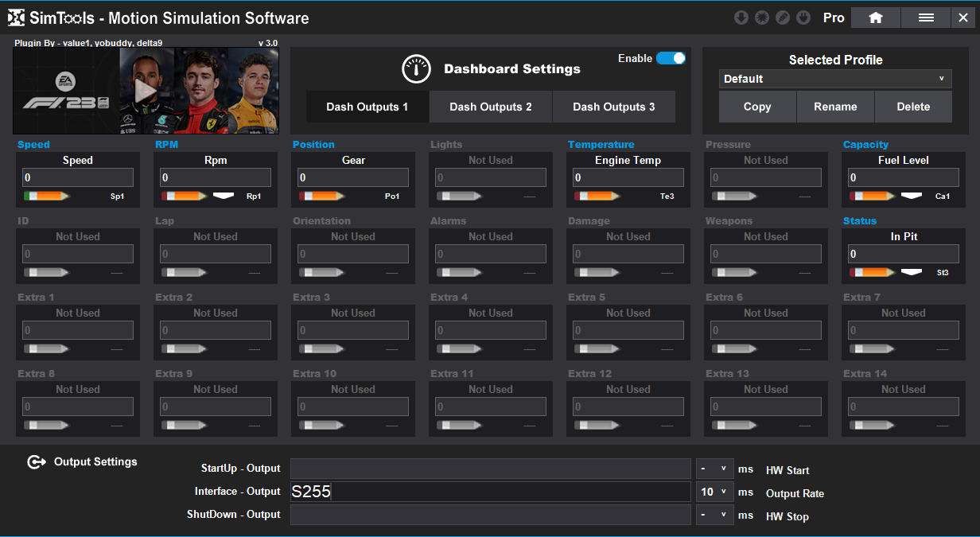Click the Interface Output field containing S255
Image resolution: width=980 pixels, height=537 pixels.
[x=490, y=492]
